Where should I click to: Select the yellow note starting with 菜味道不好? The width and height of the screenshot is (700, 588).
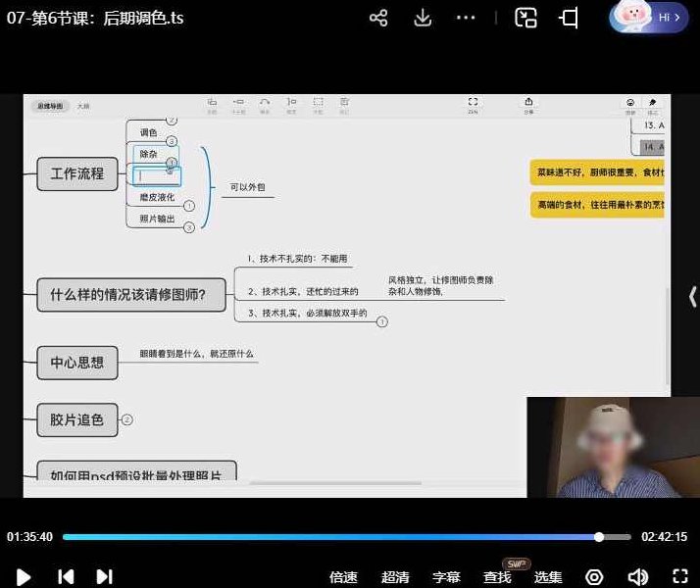click(597, 172)
